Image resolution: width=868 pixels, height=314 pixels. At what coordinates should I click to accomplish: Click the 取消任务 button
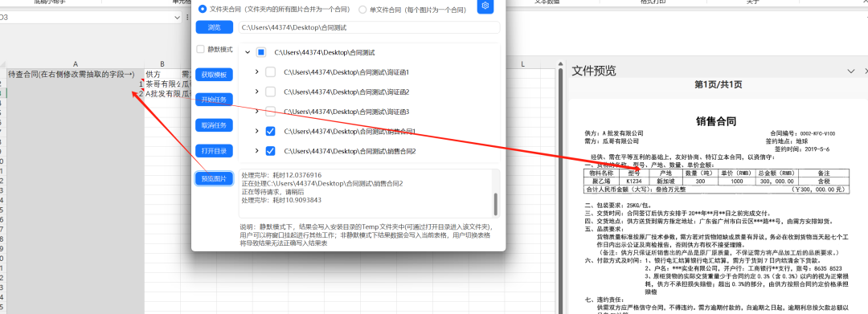point(215,125)
